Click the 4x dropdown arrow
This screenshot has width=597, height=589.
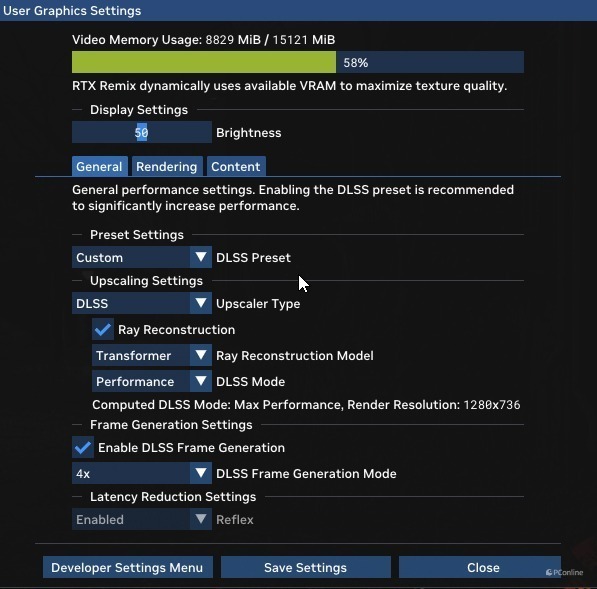pos(201,473)
